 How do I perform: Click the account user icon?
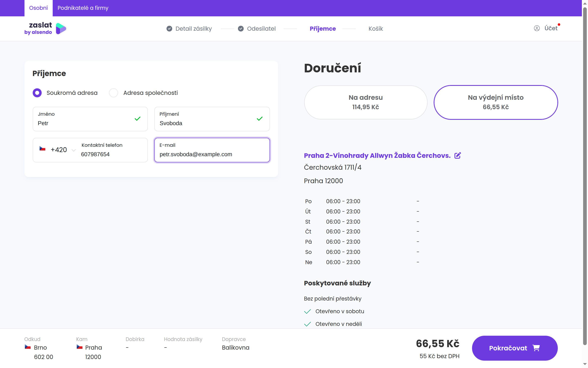pos(537,28)
